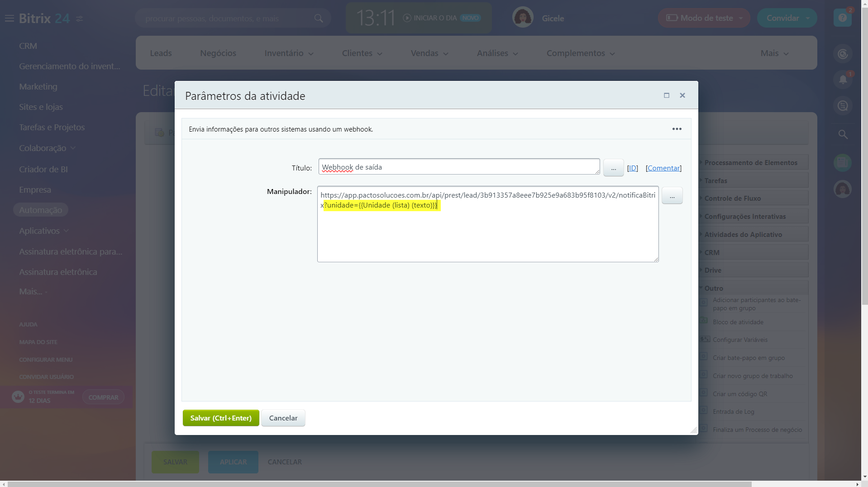868x487 pixels.
Task: Click the Iniciar o Dia play icon
Action: tap(407, 18)
